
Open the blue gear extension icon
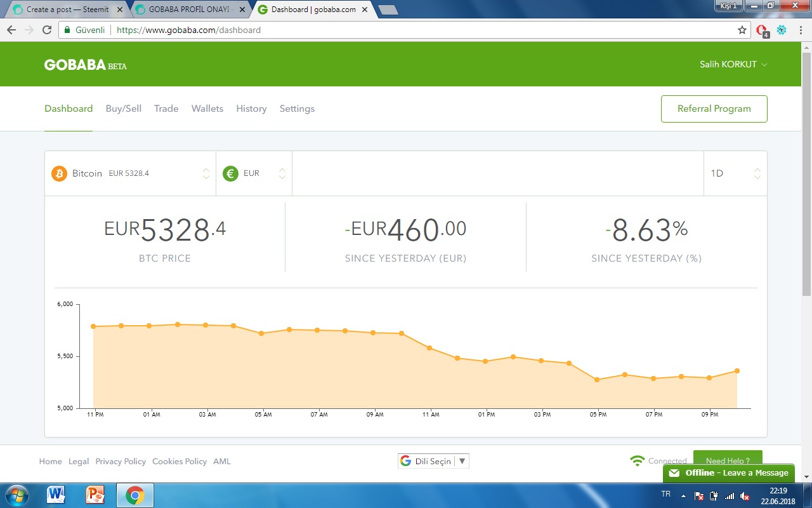click(782, 30)
